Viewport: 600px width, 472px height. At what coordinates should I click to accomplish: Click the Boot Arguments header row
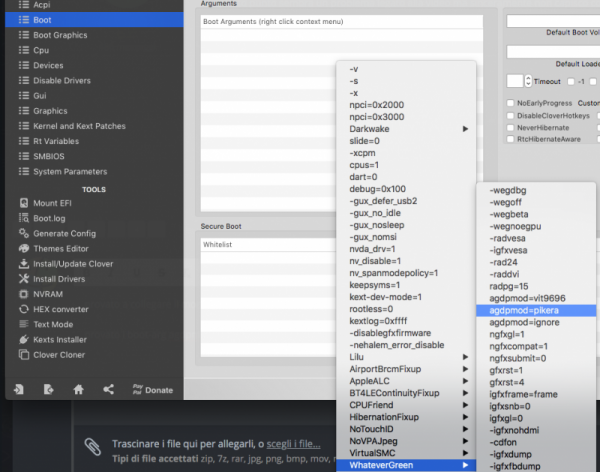(342, 21)
